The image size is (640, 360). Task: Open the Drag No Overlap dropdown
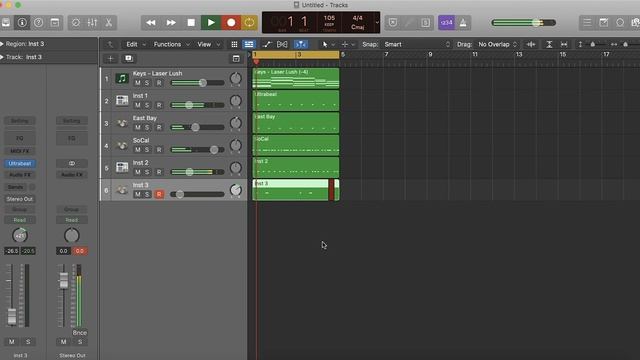(497, 44)
